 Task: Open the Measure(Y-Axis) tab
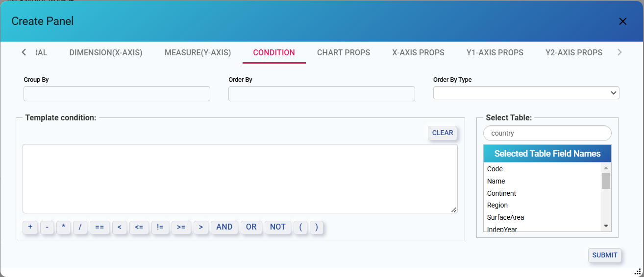click(198, 53)
